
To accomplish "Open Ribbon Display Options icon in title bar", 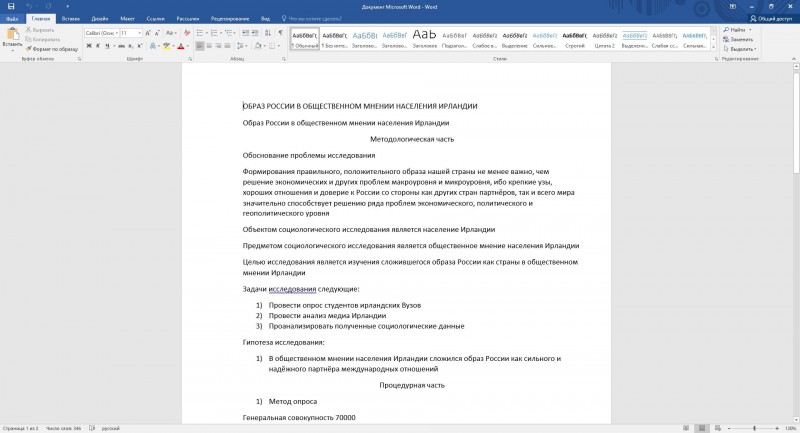I will pos(733,7).
